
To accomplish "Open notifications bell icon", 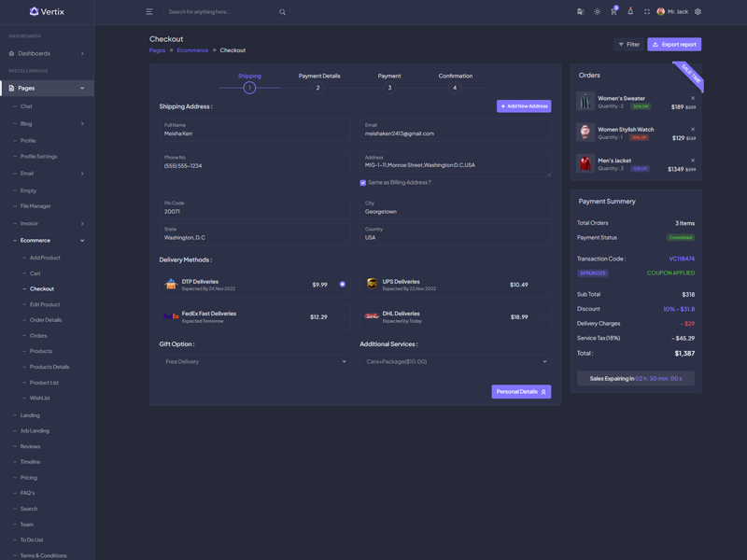I will [x=630, y=12].
